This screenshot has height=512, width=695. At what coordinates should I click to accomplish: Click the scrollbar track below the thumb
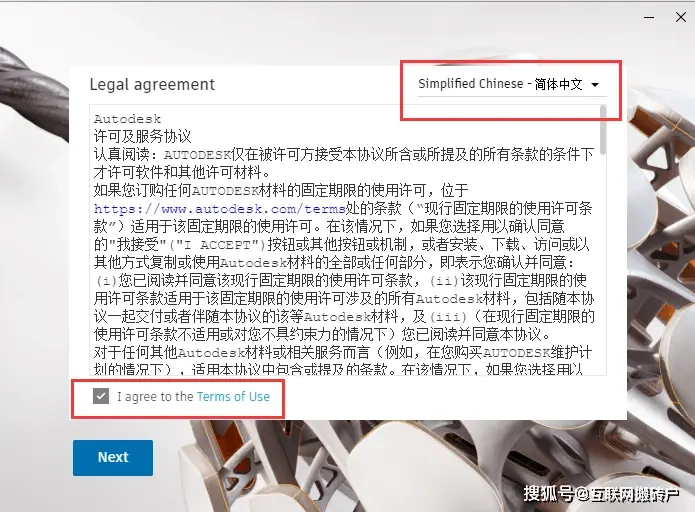tap(603, 266)
